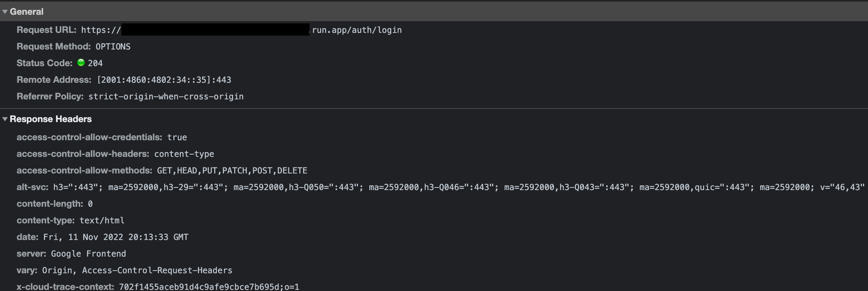Select the Request URL run.app/auth/login text
Screen dimensions: 868x291
357,30
